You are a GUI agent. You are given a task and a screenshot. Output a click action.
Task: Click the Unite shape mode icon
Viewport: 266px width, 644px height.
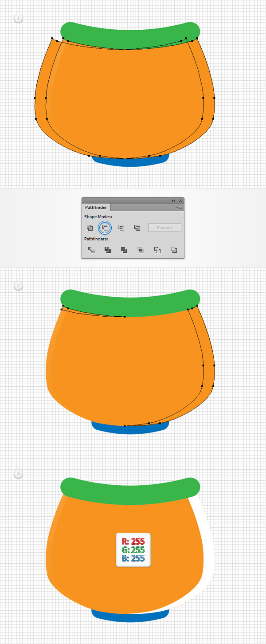[90, 228]
